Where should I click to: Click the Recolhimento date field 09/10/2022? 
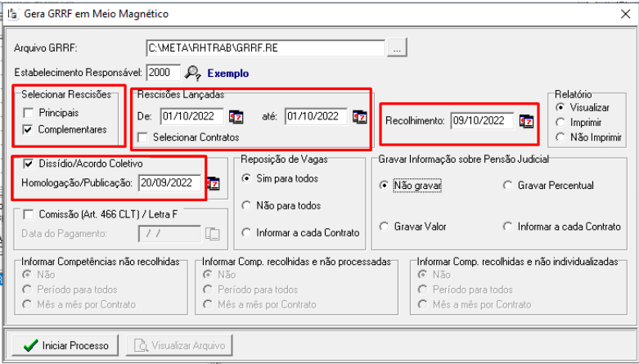(483, 121)
